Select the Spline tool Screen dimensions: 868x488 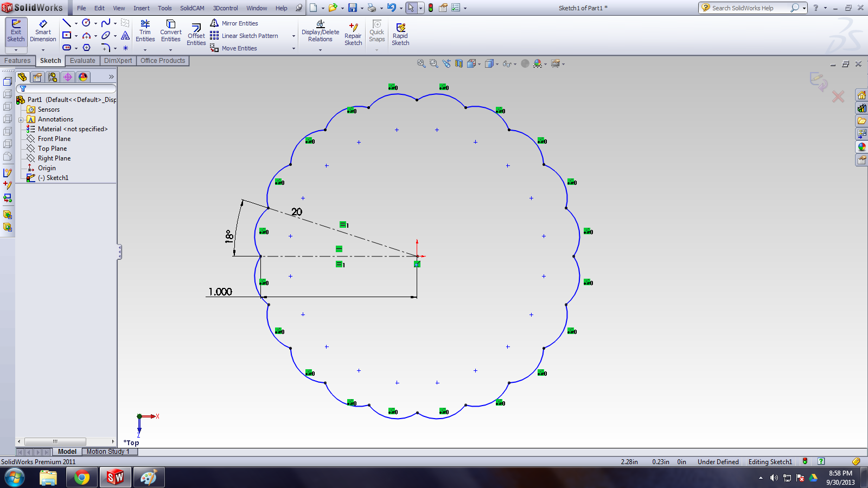point(105,23)
